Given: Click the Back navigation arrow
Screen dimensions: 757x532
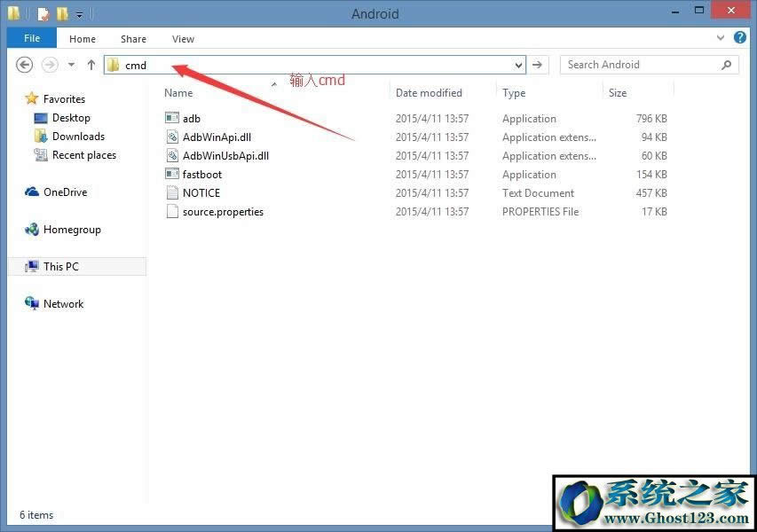Looking at the screenshot, I should 25,65.
